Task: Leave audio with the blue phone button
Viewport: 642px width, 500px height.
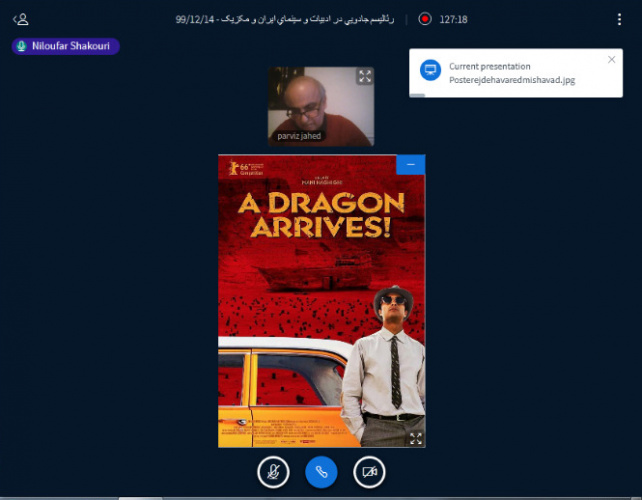Action: tap(321, 471)
